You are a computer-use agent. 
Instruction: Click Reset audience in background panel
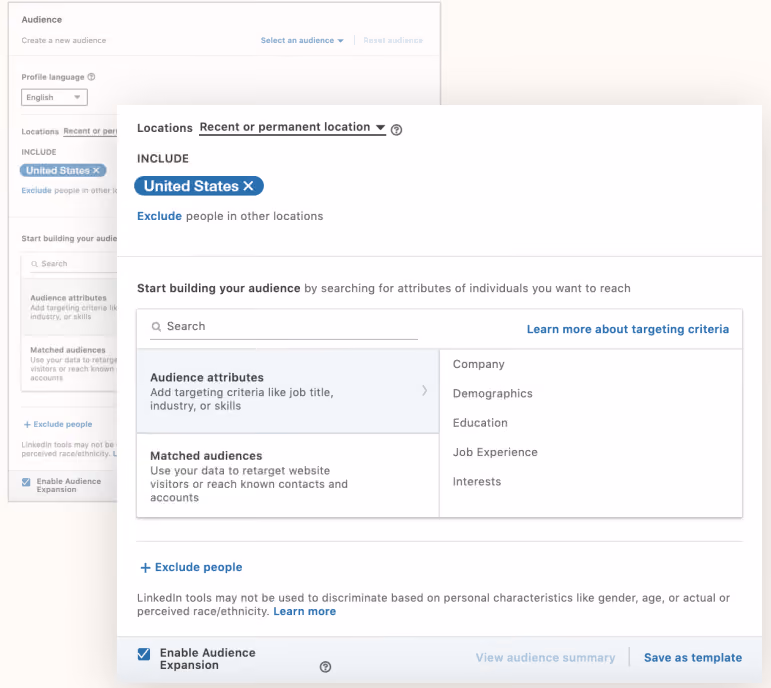click(393, 40)
